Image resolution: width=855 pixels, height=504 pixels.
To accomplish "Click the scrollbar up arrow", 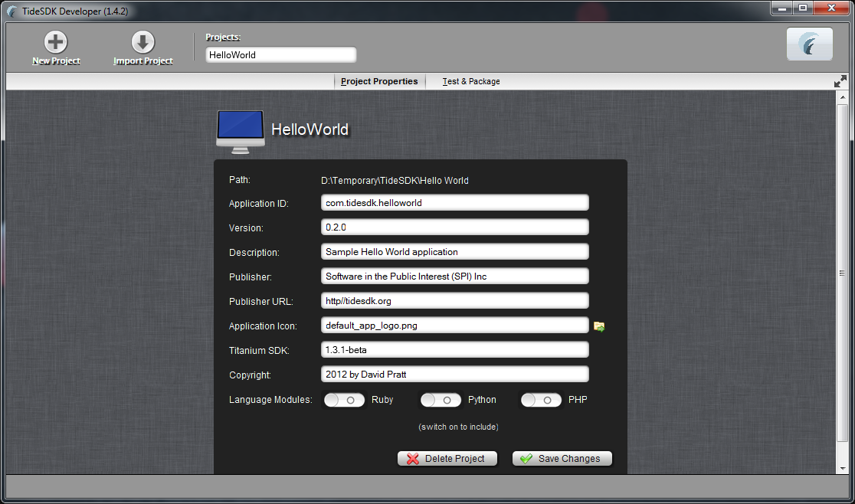I will pyautogui.click(x=843, y=97).
